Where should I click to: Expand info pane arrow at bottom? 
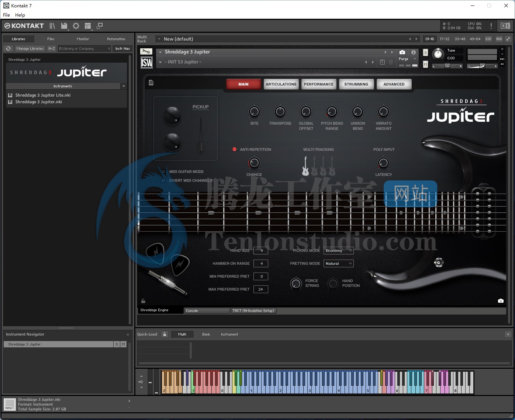point(129,401)
